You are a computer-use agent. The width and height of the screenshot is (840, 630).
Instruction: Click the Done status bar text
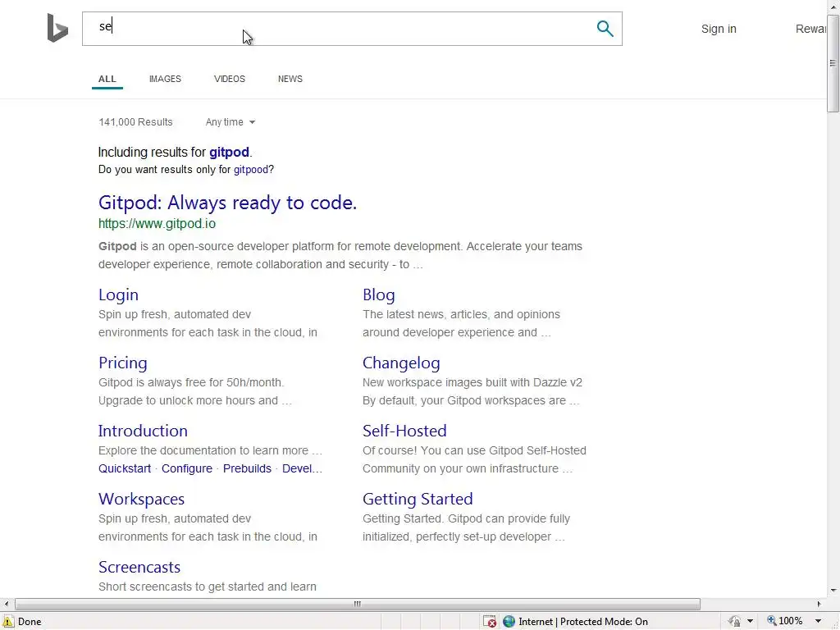pyautogui.click(x=30, y=622)
